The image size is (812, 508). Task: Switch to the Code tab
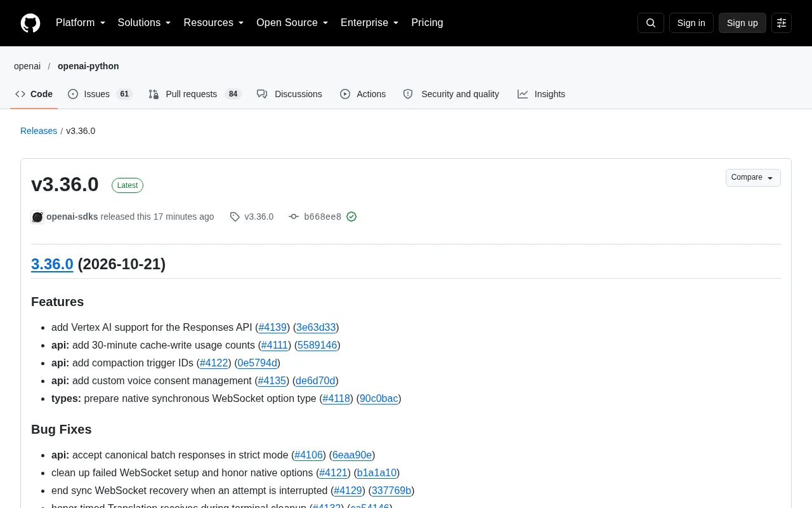pos(34,94)
